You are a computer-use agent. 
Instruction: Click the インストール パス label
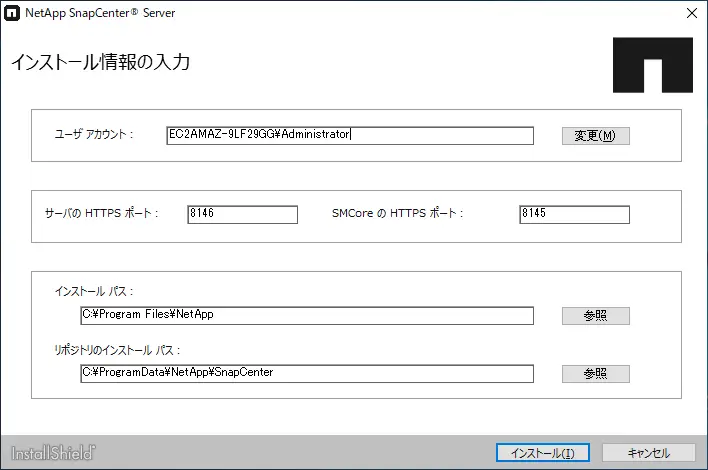pyautogui.click(x=94, y=292)
